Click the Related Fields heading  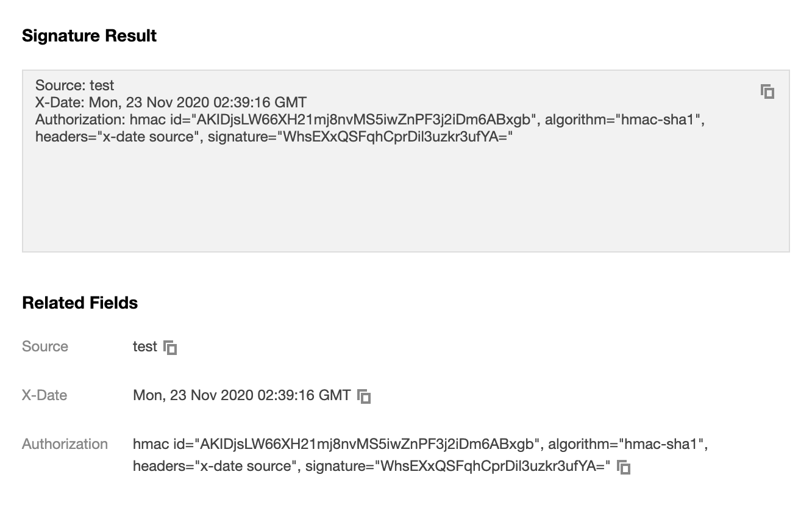80,303
